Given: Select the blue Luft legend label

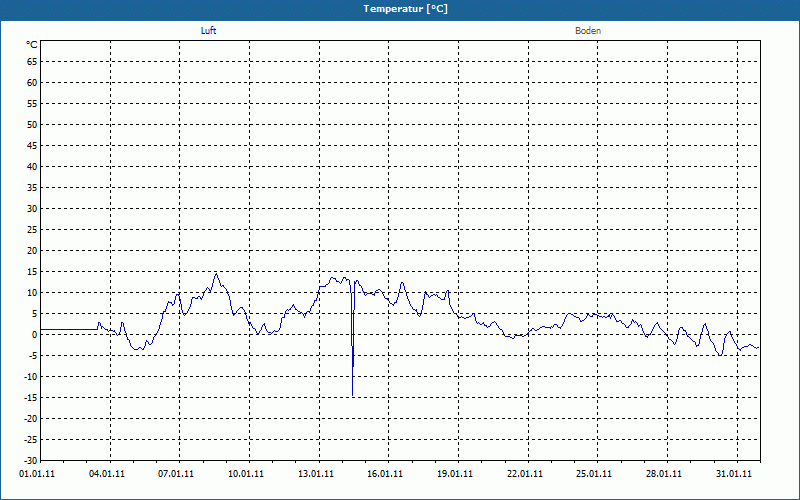Looking at the screenshot, I should pyautogui.click(x=208, y=31).
